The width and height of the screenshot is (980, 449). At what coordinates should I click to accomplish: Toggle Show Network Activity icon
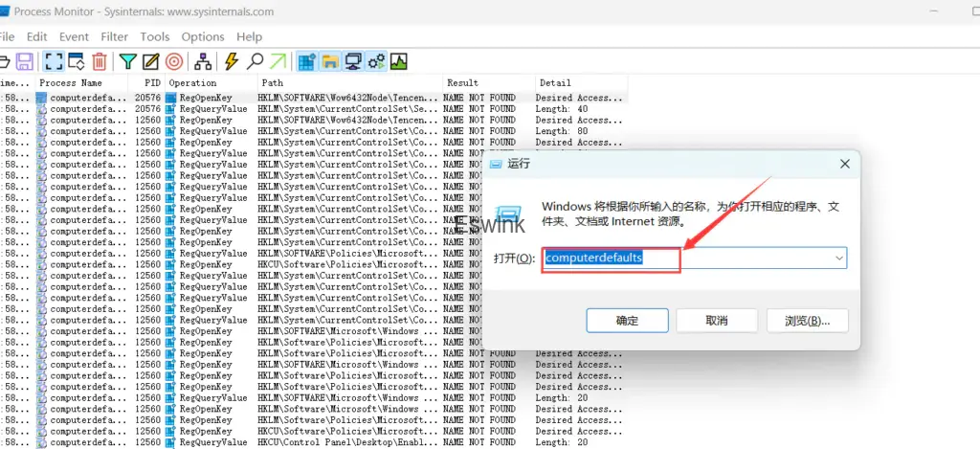(x=353, y=62)
